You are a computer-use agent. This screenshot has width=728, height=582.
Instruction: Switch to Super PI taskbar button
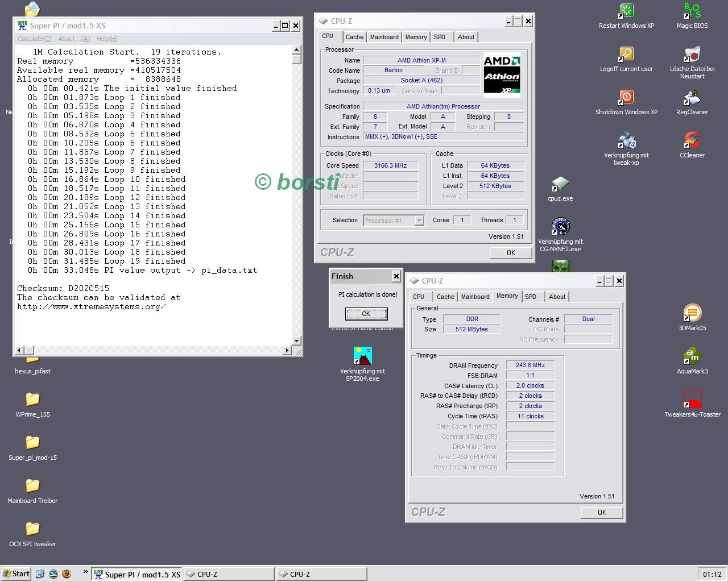[137, 574]
